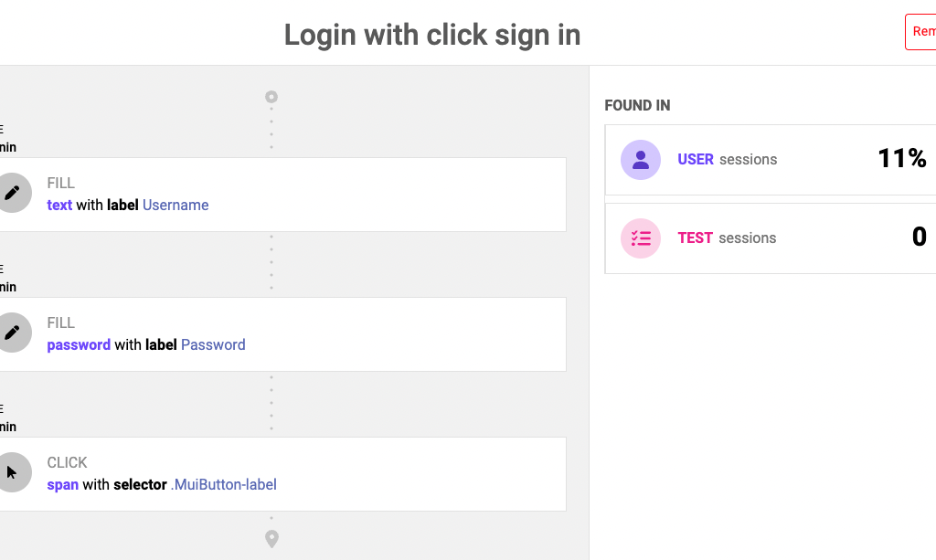The image size is (936, 560).
Task: Click the pink TEST text
Action: click(695, 238)
